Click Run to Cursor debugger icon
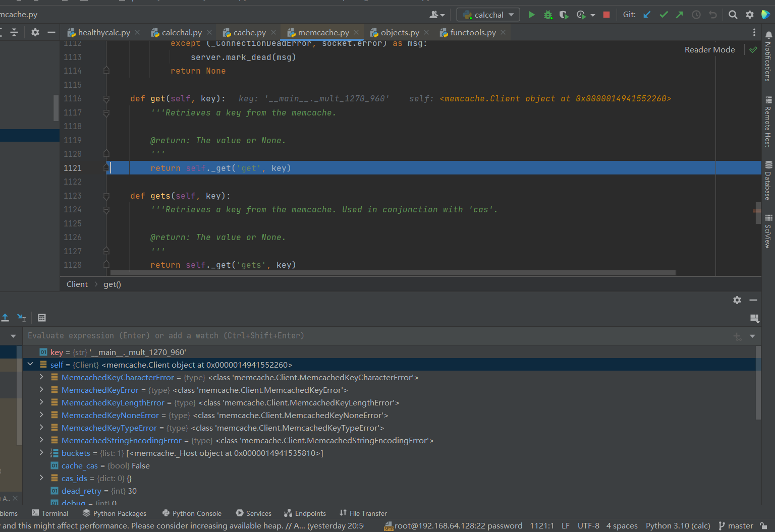The height and width of the screenshot is (532, 775). click(21, 318)
